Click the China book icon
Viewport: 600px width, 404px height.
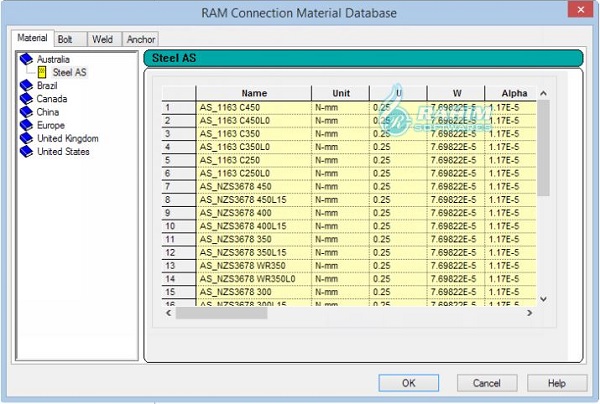[x=27, y=112]
